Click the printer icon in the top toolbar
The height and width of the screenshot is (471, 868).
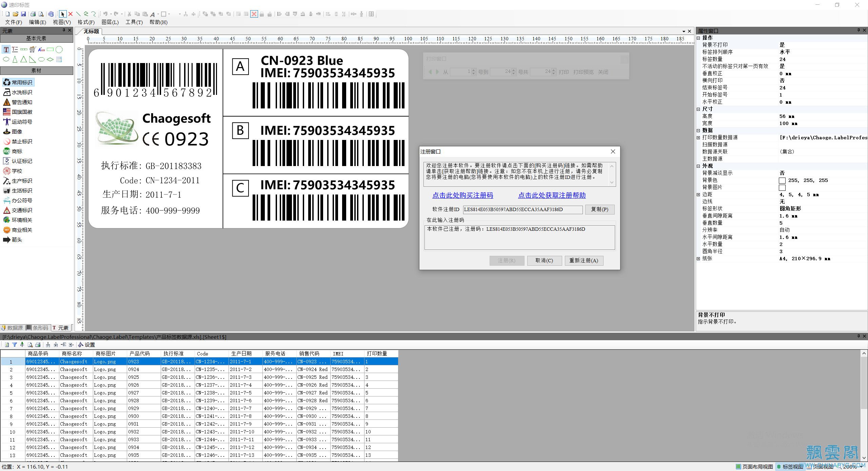[33, 14]
